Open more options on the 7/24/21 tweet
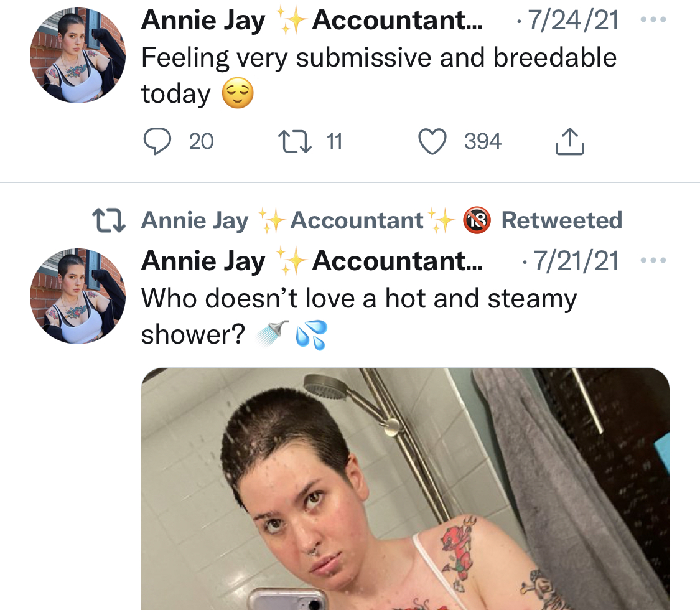Viewport: 700px width, 610px height. pyautogui.click(x=653, y=20)
